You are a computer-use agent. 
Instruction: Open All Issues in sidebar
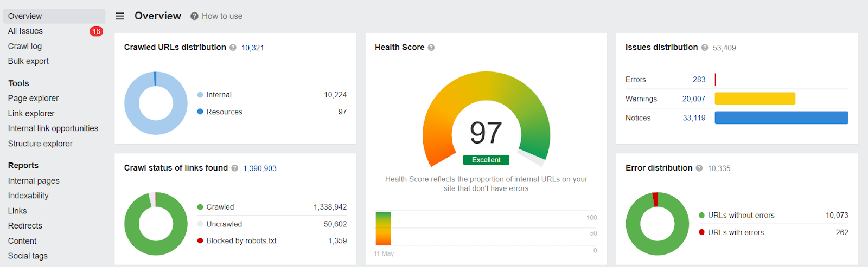coord(25,31)
